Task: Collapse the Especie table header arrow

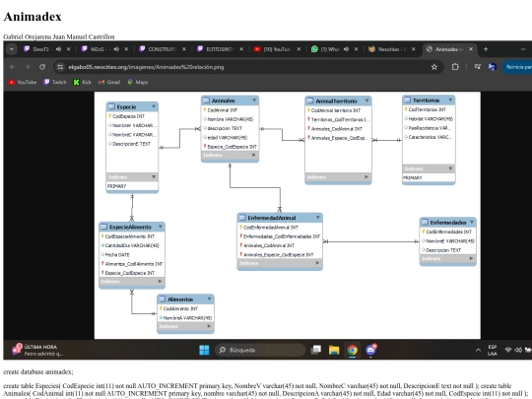Action: tap(154, 106)
